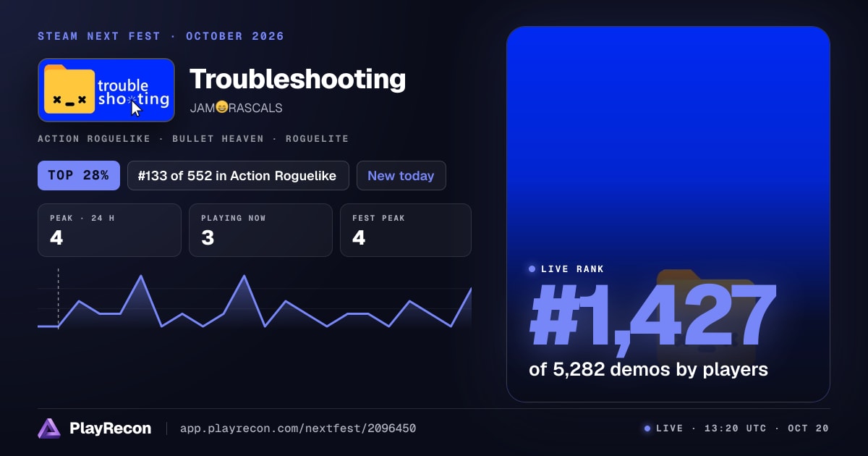This screenshot has width=868, height=456.
Task: Select the TOP 28% badge
Action: pyautogui.click(x=79, y=175)
